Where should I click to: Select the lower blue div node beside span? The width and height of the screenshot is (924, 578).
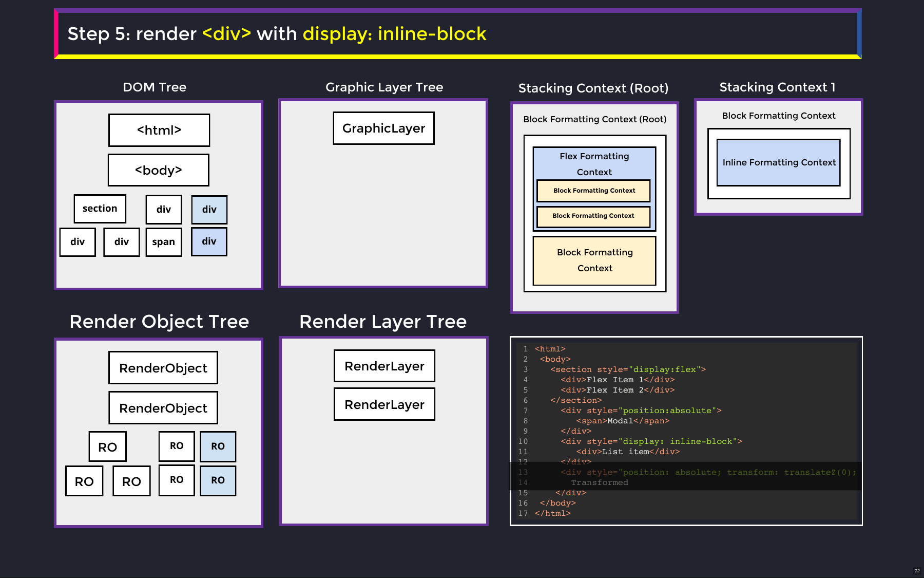pyautogui.click(x=209, y=241)
